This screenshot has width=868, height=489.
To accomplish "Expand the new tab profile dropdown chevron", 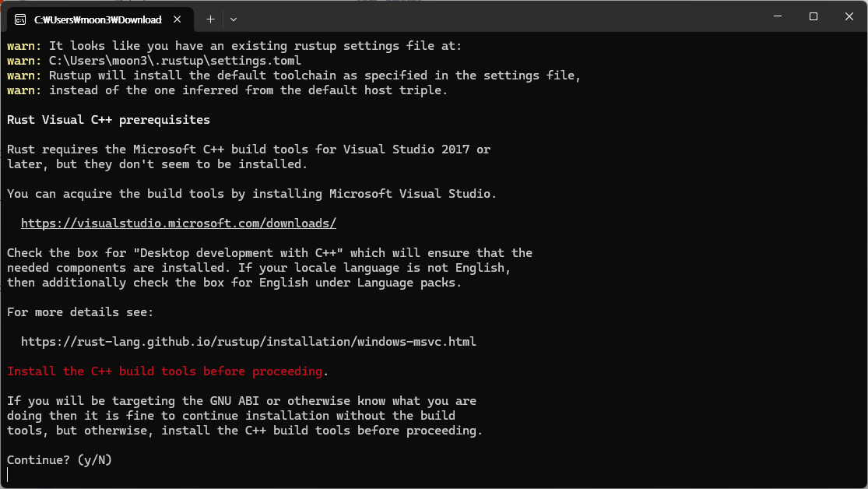I will pyautogui.click(x=234, y=19).
